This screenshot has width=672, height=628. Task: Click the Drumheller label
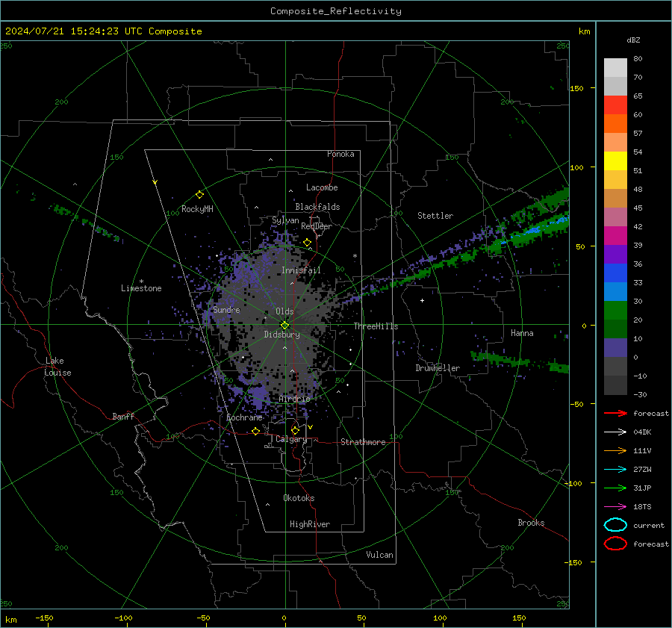(438, 368)
